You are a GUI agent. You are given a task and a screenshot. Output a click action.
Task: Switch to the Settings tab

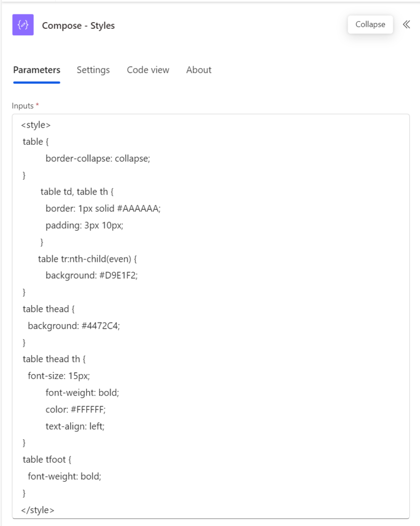[93, 70]
